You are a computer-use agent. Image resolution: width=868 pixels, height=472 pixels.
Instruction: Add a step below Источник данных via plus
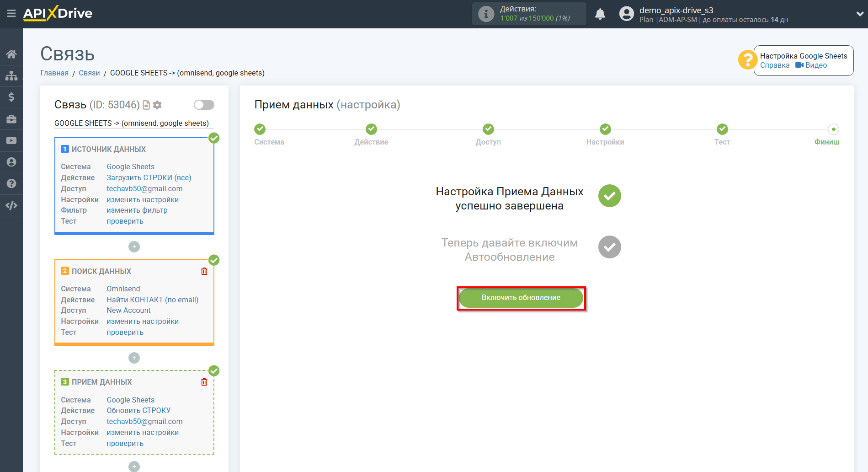pos(134,247)
